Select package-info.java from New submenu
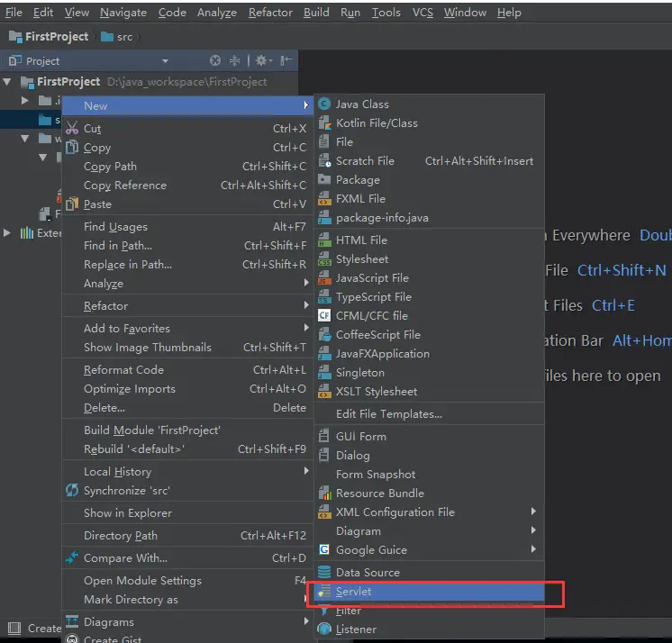This screenshot has height=643, width=672. 430,218
